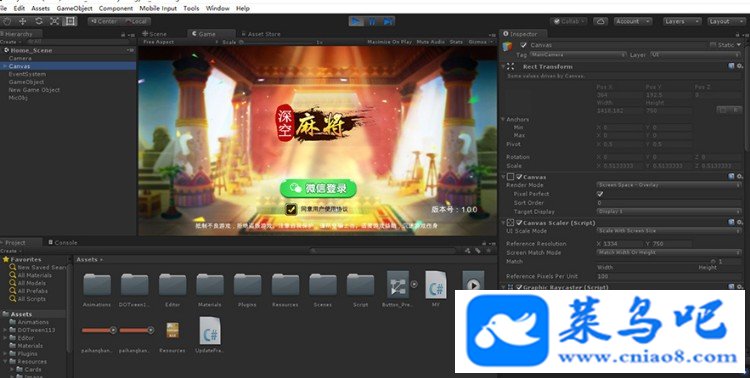The image size is (750, 378).
Task: Open the Rect Transform gear settings menu
Action: click(x=739, y=66)
